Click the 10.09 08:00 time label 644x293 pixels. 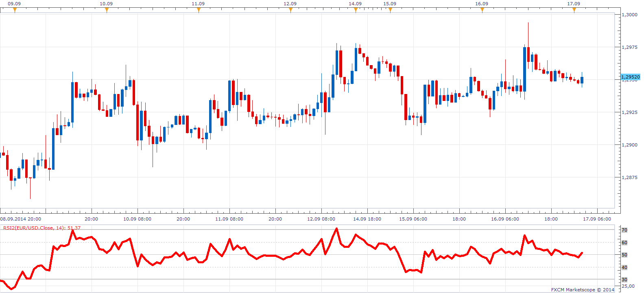(x=137, y=219)
